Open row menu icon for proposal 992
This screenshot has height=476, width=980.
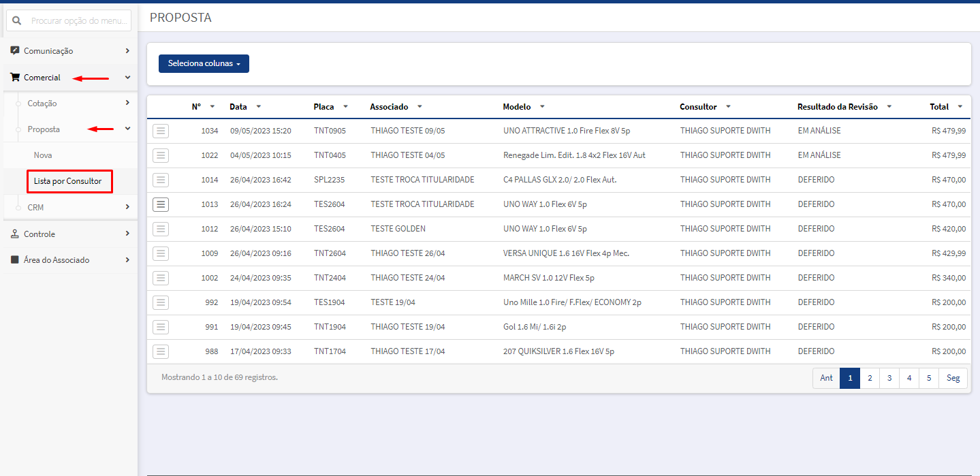click(161, 302)
